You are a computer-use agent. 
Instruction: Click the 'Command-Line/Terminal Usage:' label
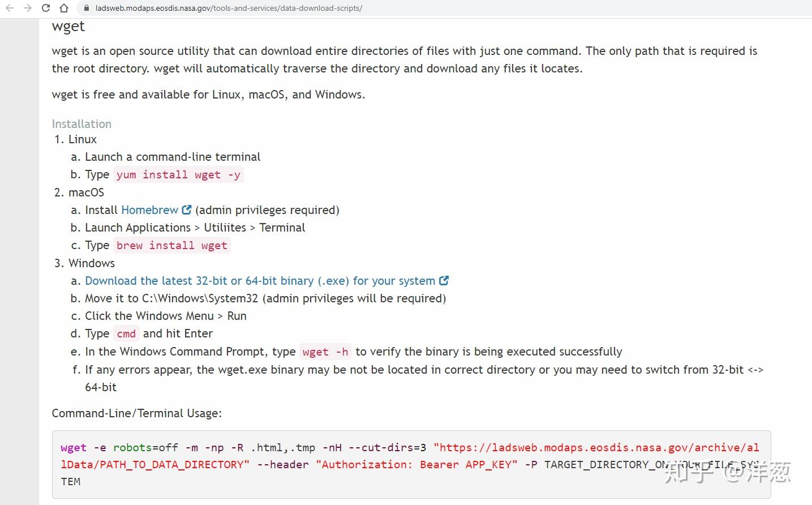point(136,413)
